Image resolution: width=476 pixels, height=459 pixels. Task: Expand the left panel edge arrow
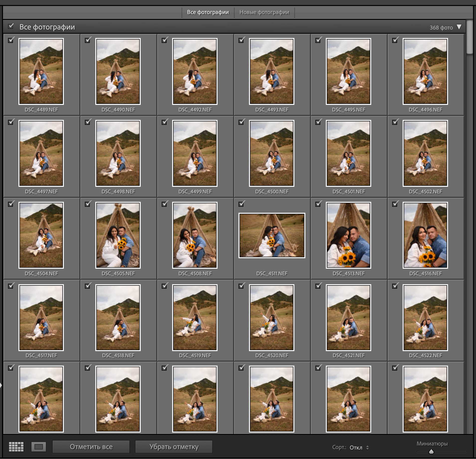tap(1, 385)
